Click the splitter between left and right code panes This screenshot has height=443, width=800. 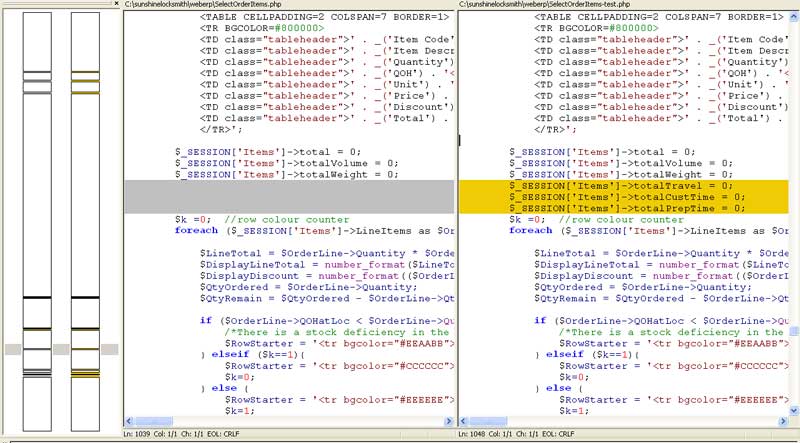tap(458, 220)
